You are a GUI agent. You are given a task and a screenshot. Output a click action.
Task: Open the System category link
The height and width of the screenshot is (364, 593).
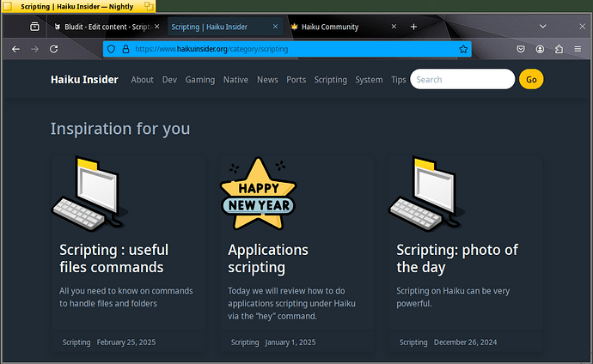(369, 80)
